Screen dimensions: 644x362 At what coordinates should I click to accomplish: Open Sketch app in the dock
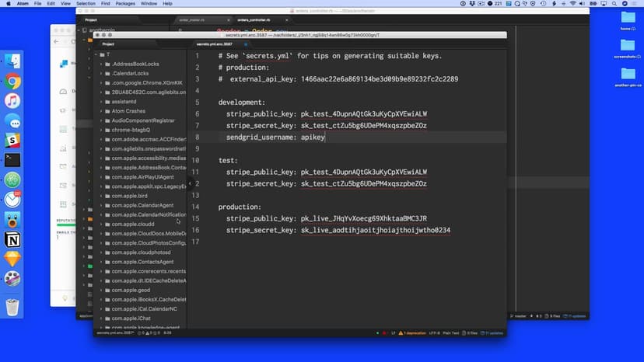(12, 141)
